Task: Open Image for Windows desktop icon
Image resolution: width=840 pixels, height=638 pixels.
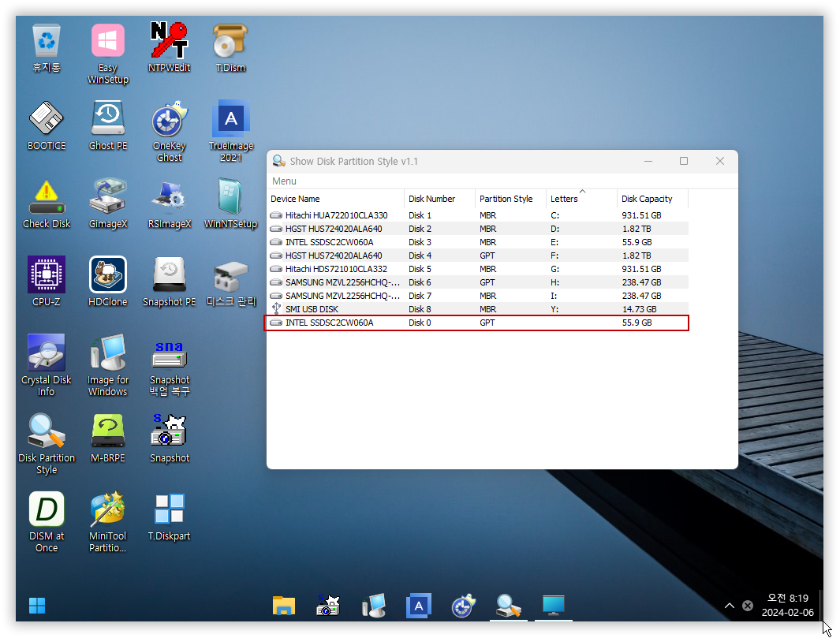Action: pos(108,366)
